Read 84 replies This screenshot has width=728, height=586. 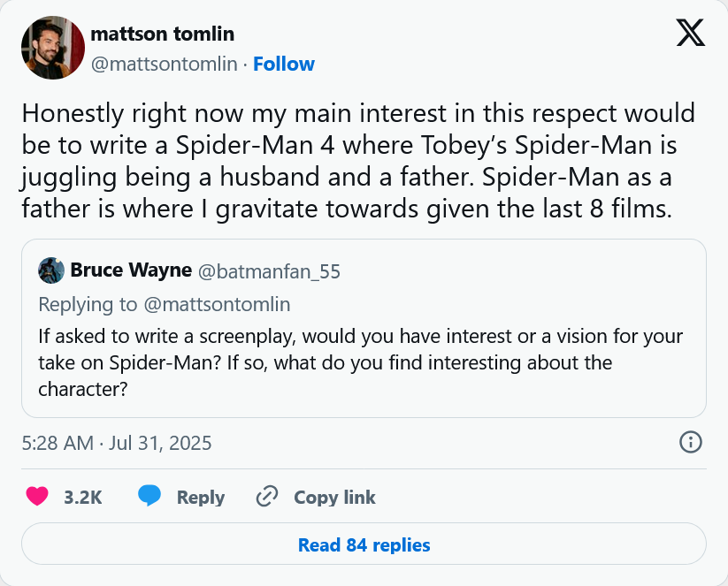(364, 544)
